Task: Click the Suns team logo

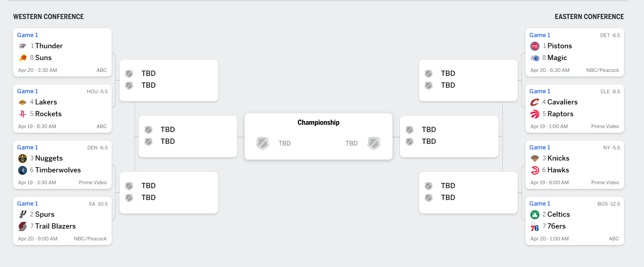Action: click(23, 58)
